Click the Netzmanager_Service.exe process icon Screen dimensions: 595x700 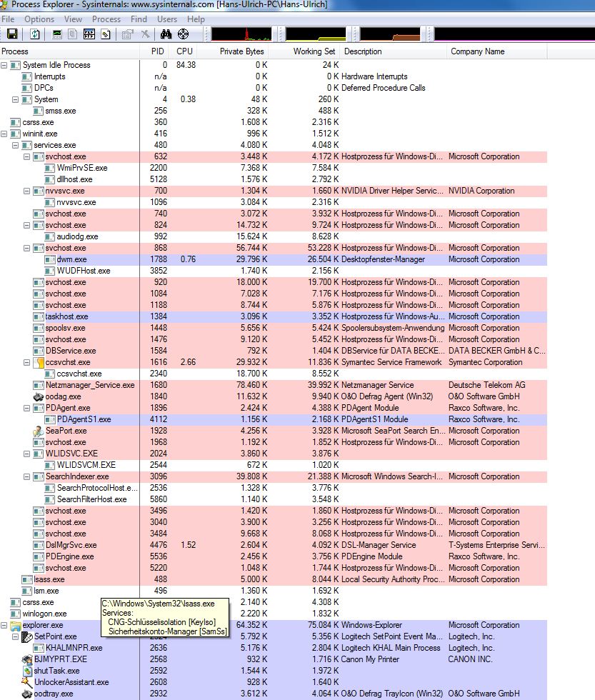pyautogui.click(x=39, y=385)
